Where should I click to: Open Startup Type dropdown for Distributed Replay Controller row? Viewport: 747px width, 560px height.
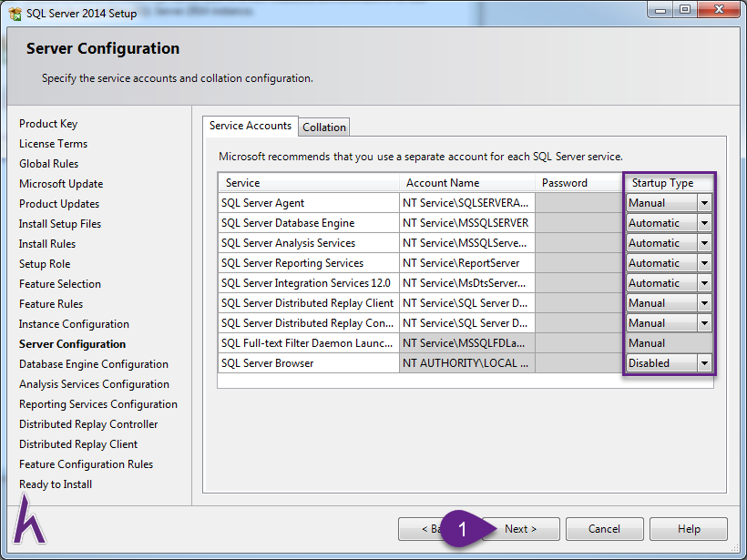point(704,323)
